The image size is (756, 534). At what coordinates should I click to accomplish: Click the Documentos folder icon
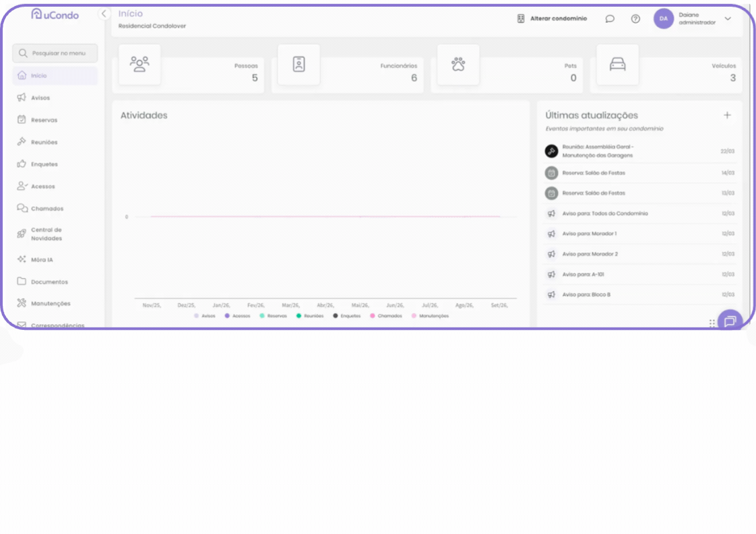22,281
